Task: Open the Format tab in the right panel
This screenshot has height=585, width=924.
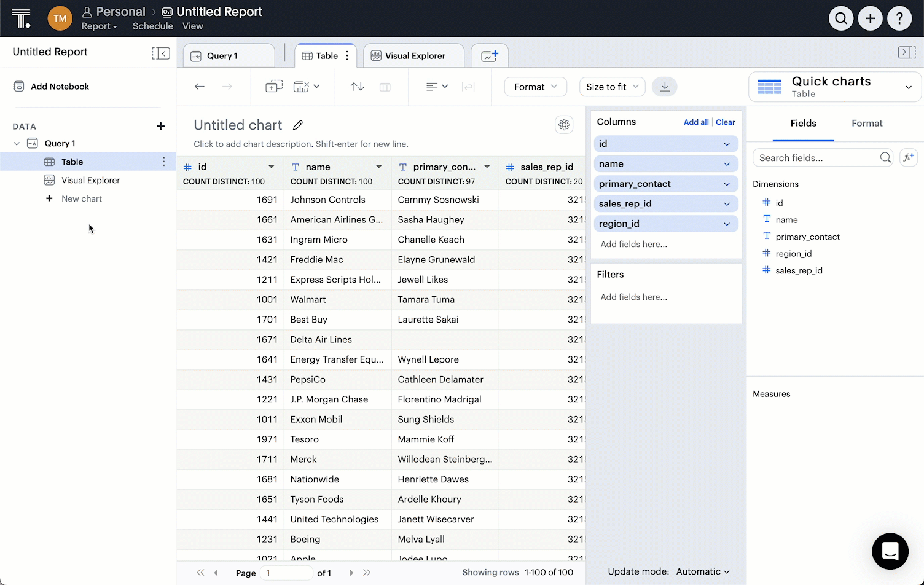Action: pos(866,124)
